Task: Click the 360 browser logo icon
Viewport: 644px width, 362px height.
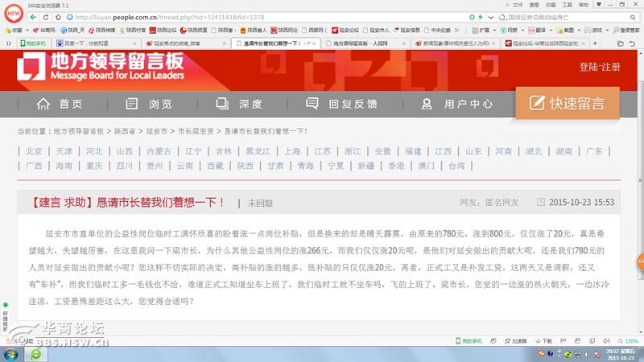Action: click(11, 13)
